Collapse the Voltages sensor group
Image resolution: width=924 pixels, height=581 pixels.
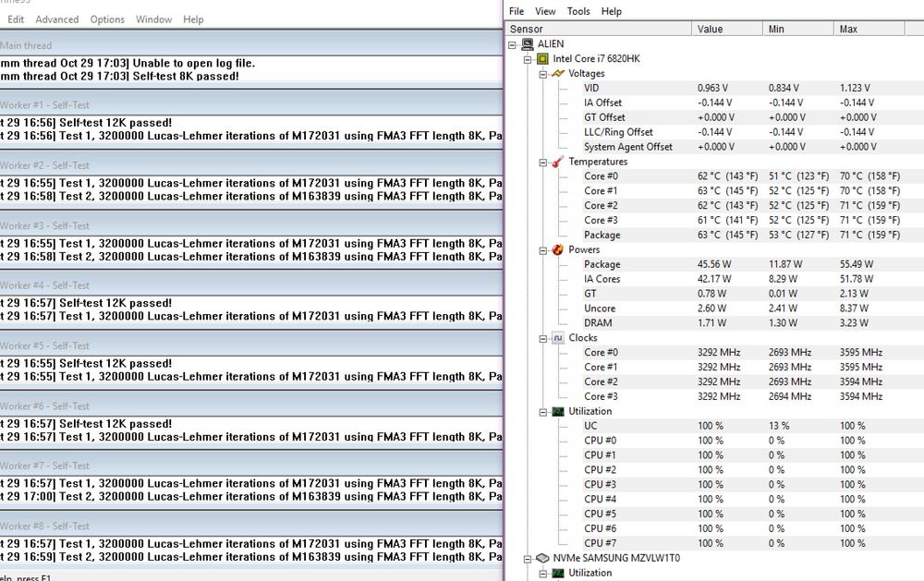click(x=544, y=73)
